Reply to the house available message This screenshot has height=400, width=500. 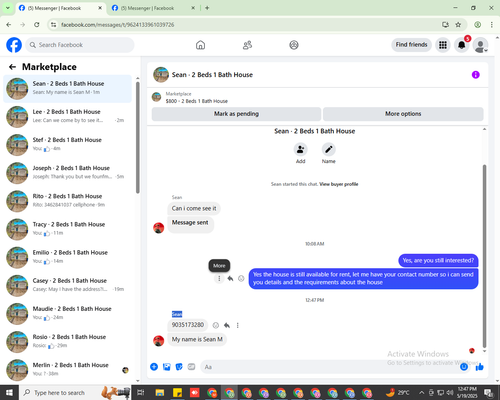230,278
